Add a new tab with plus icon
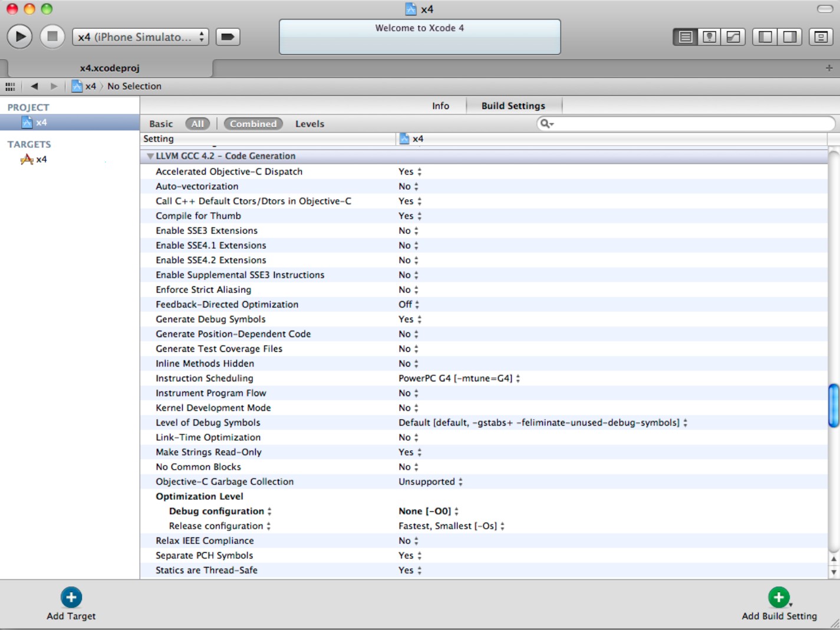 pos(829,68)
